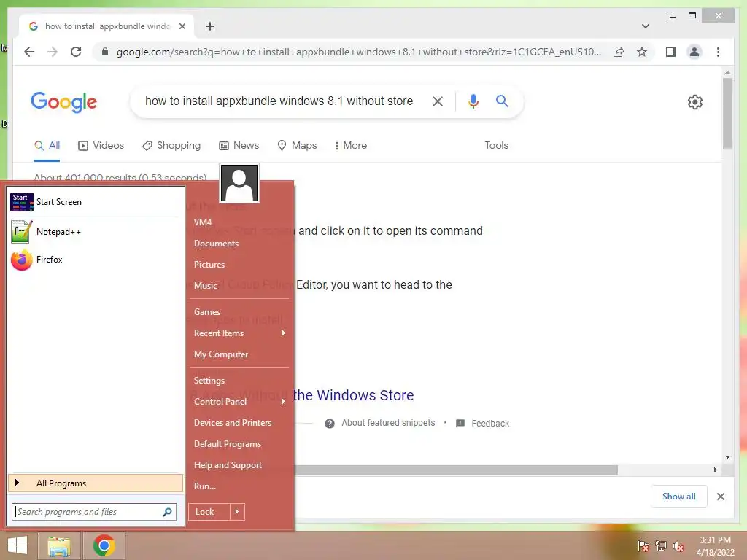Click the vertical page scrollbar thumb
The image size is (747, 560).
pos(727,113)
